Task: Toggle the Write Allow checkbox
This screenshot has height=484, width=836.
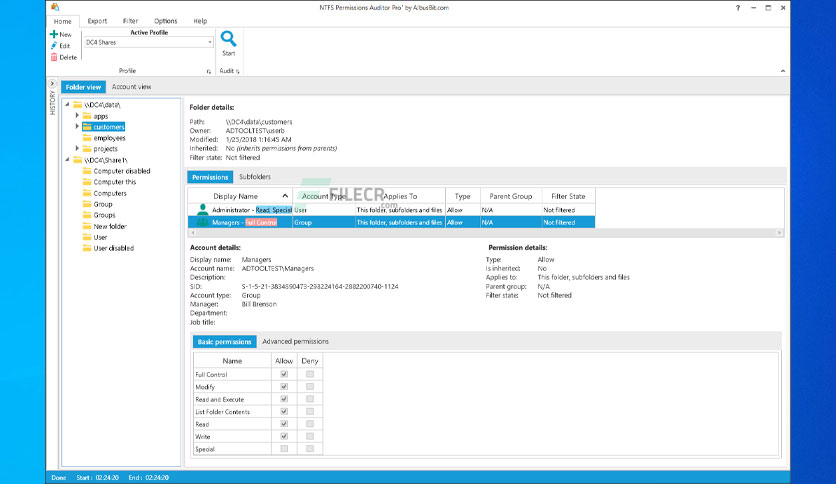Action: pyautogui.click(x=284, y=436)
